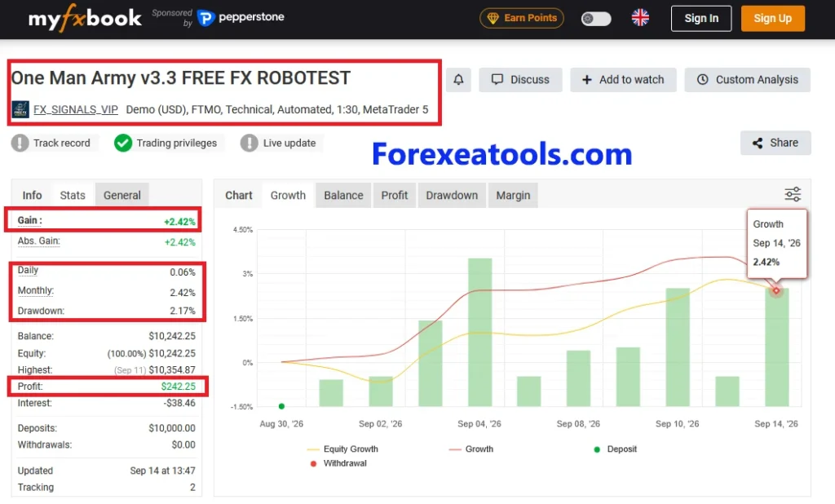Switch to the General tab
Image resolution: width=835 pixels, height=504 pixels.
coord(122,195)
